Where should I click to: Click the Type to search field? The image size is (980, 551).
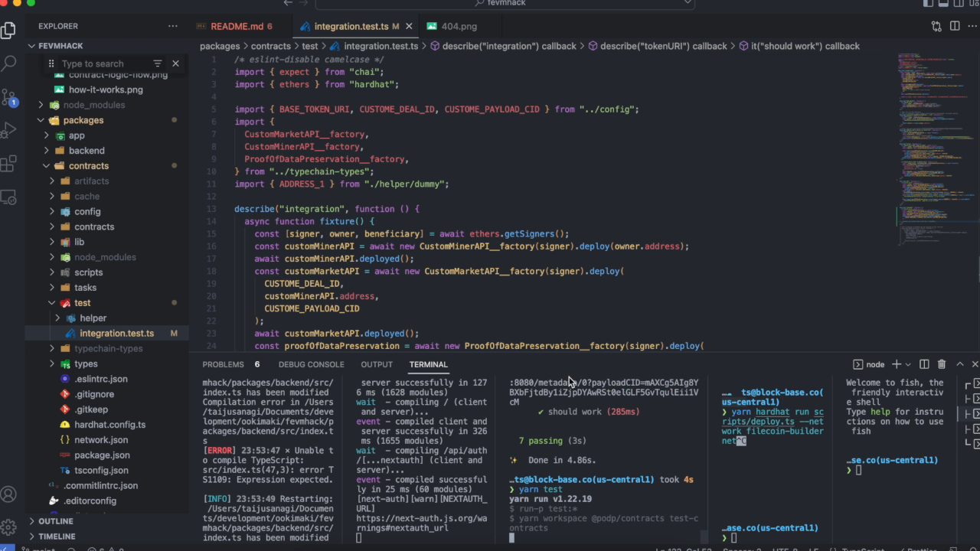pyautogui.click(x=104, y=64)
